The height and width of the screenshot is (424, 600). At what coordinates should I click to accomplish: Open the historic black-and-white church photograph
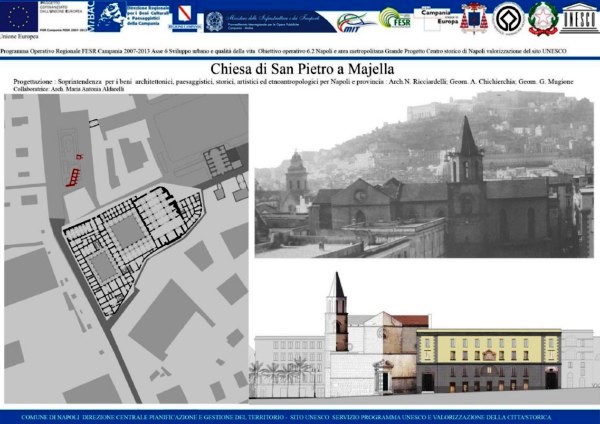(424, 174)
